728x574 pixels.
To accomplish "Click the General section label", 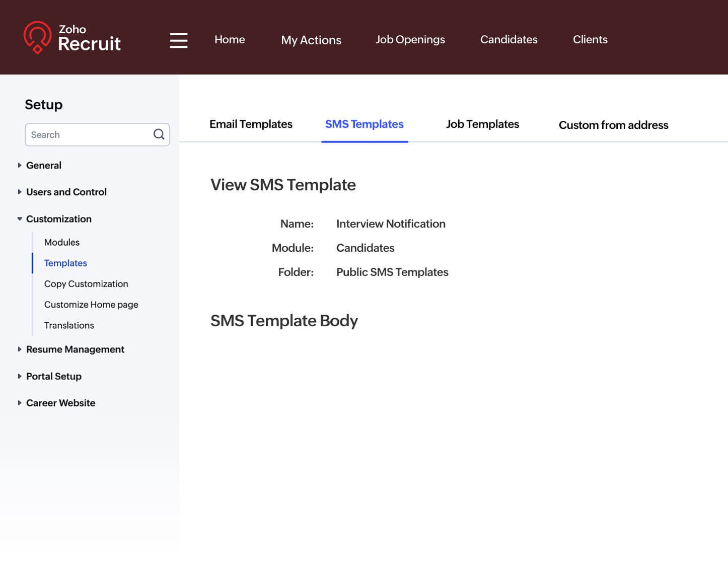I will coord(44,165).
